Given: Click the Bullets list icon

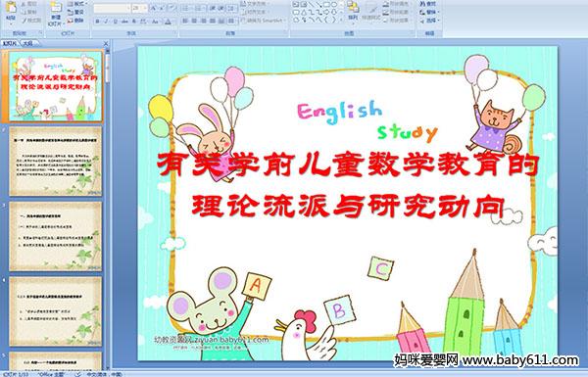Looking at the screenshot, I should point(185,8).
